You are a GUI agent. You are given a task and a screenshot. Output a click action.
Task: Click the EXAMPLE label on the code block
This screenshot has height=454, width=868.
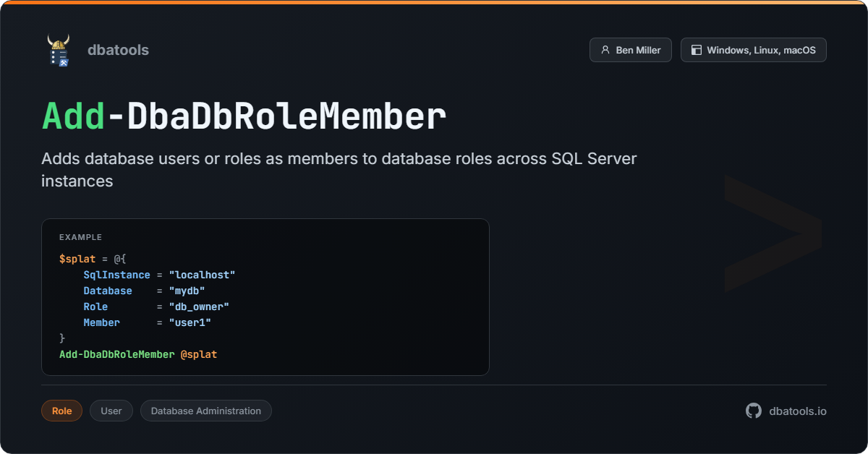coord(80,237)
